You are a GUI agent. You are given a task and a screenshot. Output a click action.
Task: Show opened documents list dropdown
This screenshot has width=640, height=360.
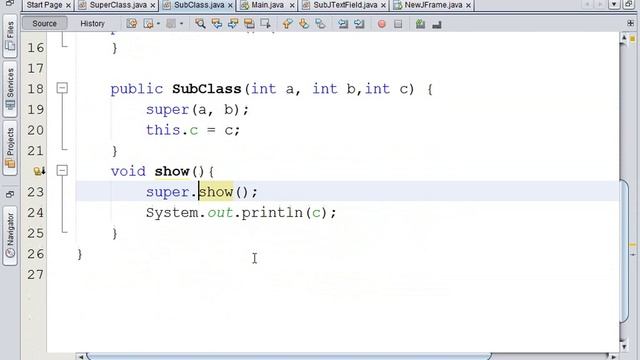tap(614, 4)
